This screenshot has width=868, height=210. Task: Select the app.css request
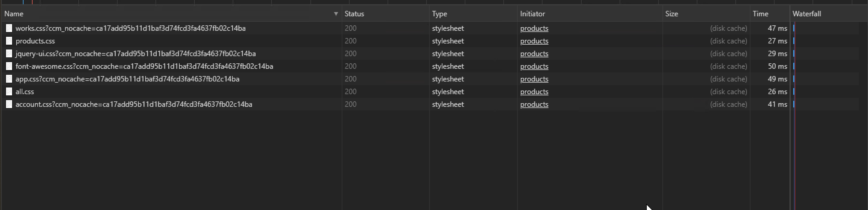point(430,79)
